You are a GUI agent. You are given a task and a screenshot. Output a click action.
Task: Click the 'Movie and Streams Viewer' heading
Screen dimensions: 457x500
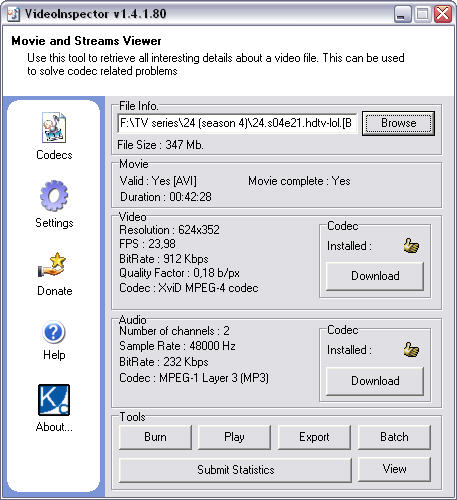click(x=86, y=41)
